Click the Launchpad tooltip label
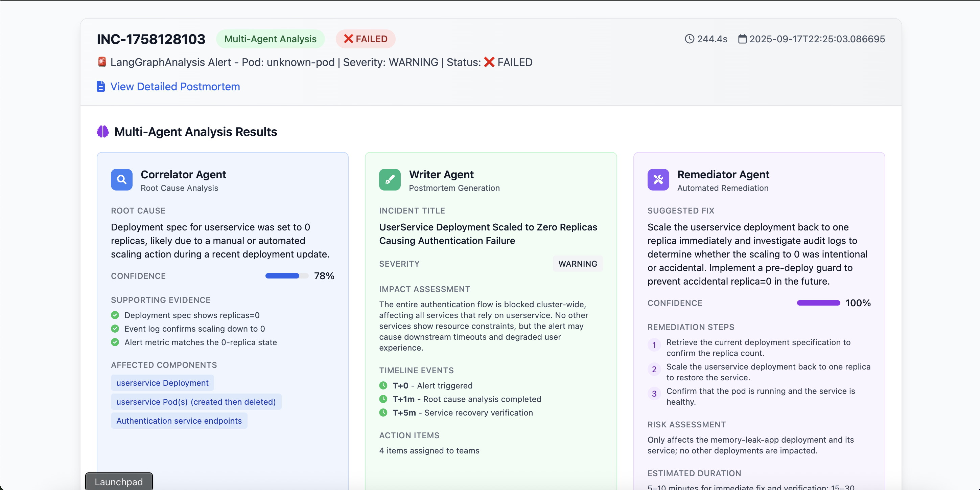The width and height of the screenshot is (980, 490). (x=119, y=482)
